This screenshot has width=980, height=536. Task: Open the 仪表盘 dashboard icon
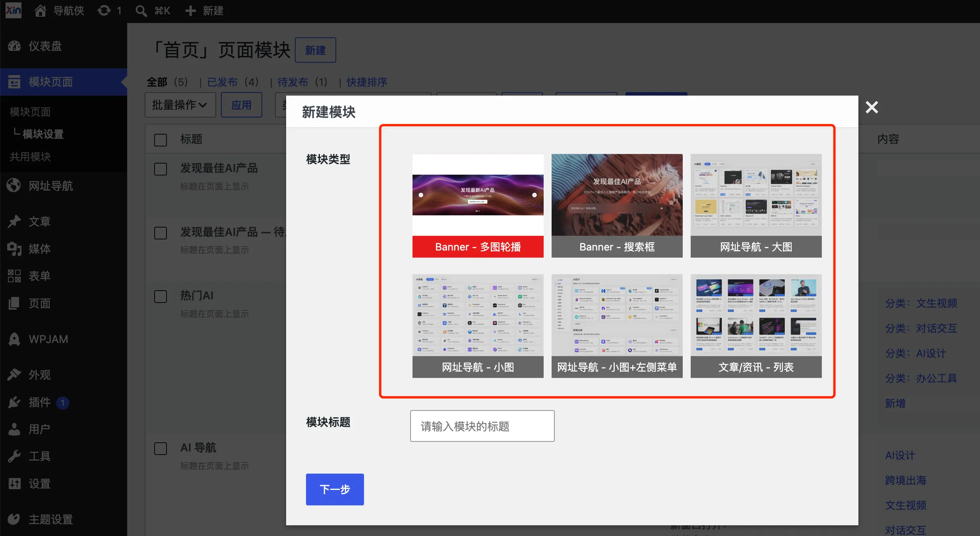click(14, 46)
